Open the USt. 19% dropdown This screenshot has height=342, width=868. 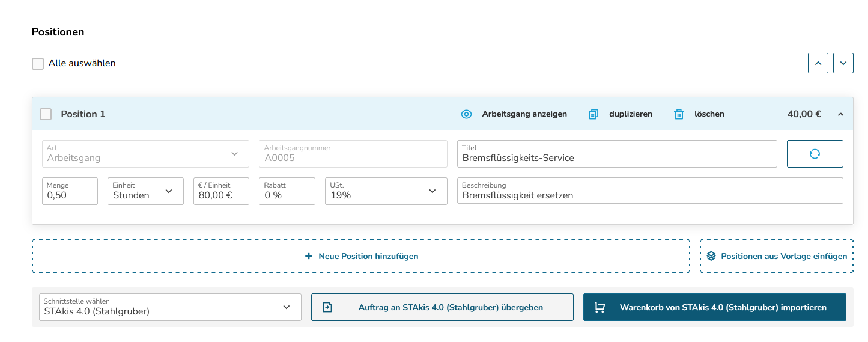click(x=386, y=191)
